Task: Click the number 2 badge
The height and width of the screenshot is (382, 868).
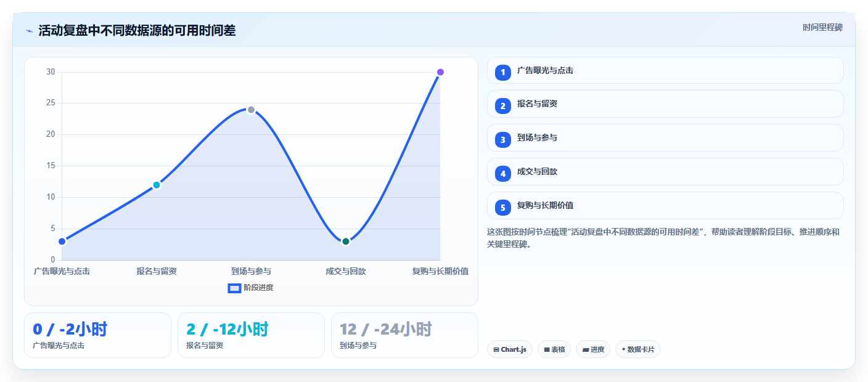Action: 503,106
